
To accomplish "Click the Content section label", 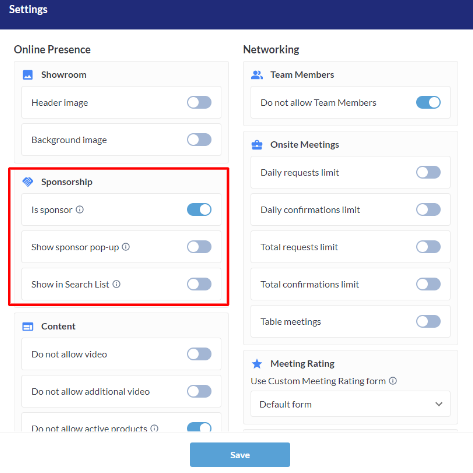I will coord(58,327).
